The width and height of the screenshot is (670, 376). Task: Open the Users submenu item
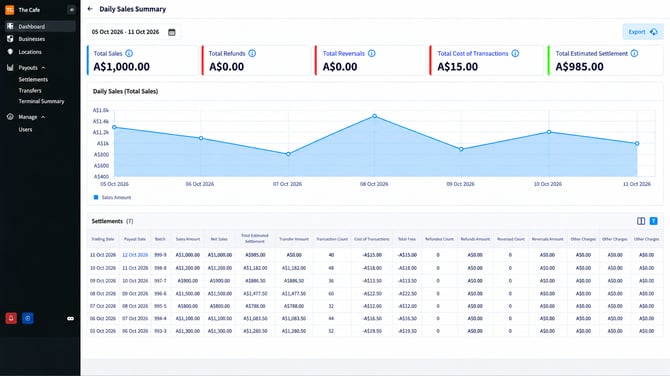pyautogui.click(x=25, y=129)
